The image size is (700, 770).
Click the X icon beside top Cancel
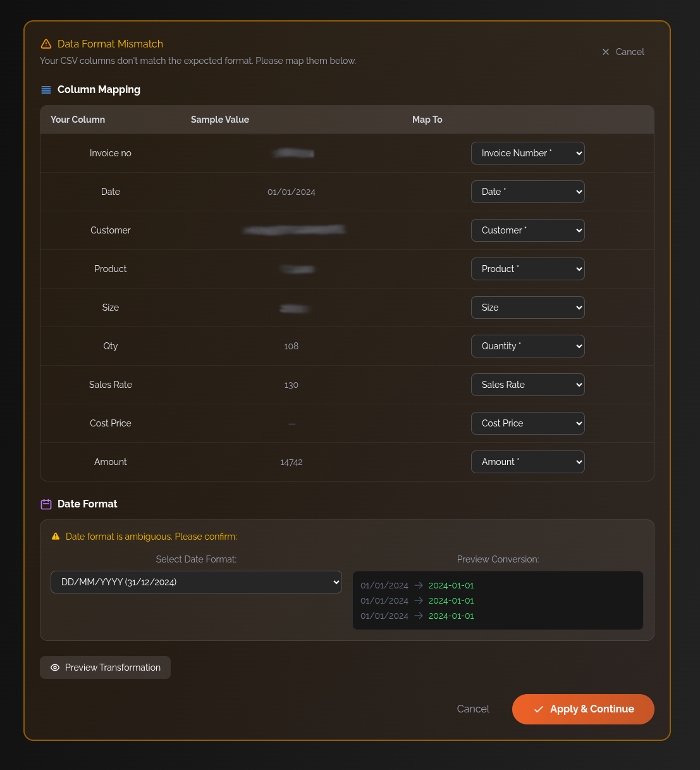(605, 52)
